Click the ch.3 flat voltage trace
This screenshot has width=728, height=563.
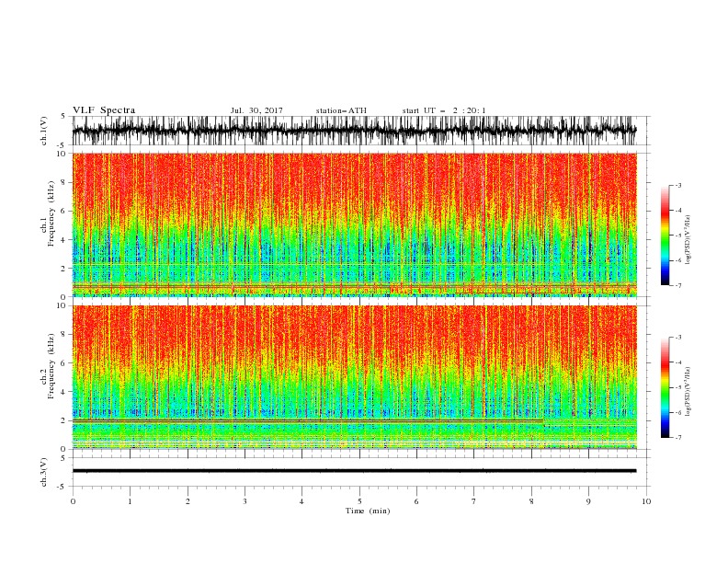[355, 471]
